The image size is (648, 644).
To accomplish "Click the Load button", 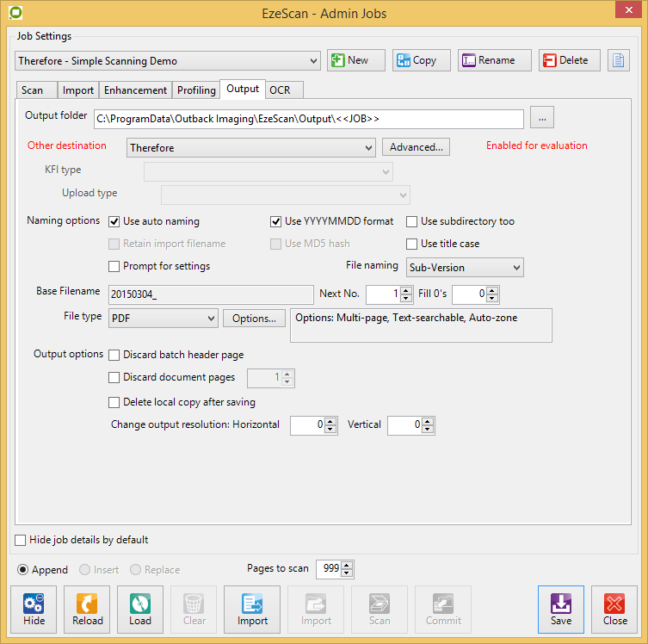I will pos(140,610).
